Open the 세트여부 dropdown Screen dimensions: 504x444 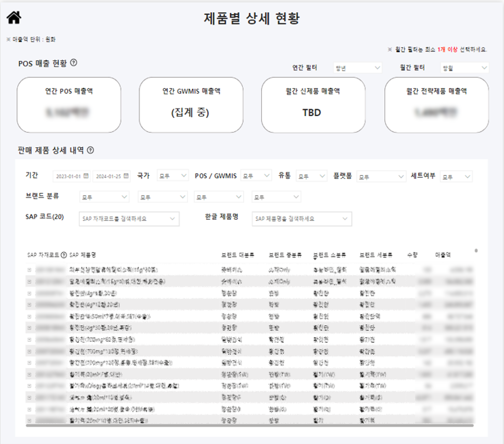coord(456,177)
